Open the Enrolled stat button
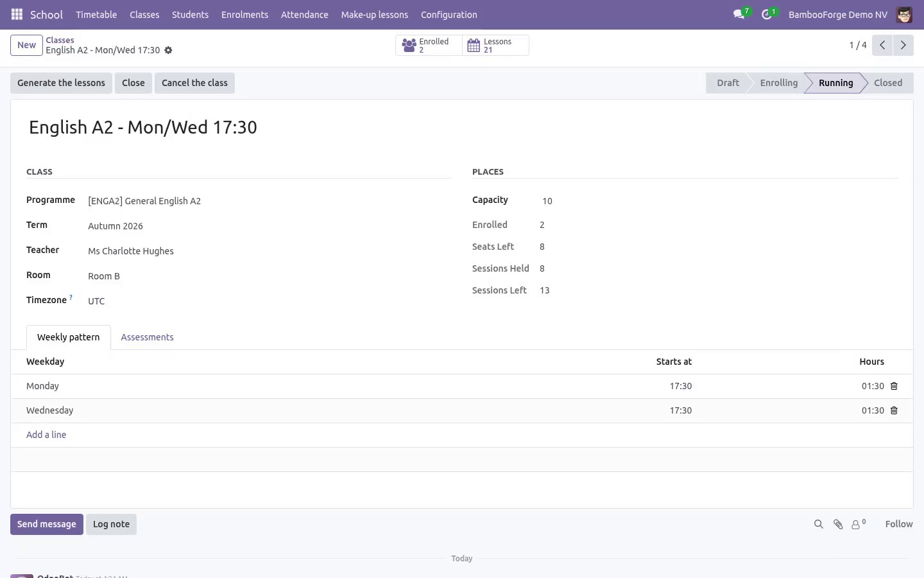 [429, 45]
